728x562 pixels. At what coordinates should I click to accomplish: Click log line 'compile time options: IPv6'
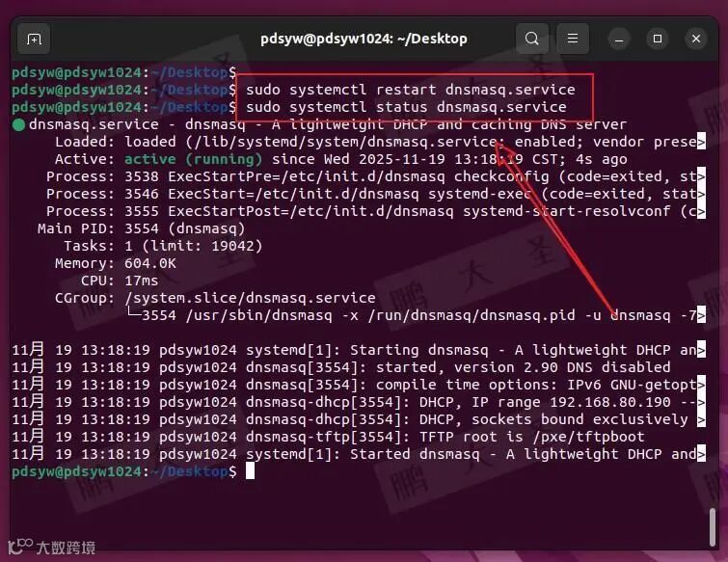point(359,386)
